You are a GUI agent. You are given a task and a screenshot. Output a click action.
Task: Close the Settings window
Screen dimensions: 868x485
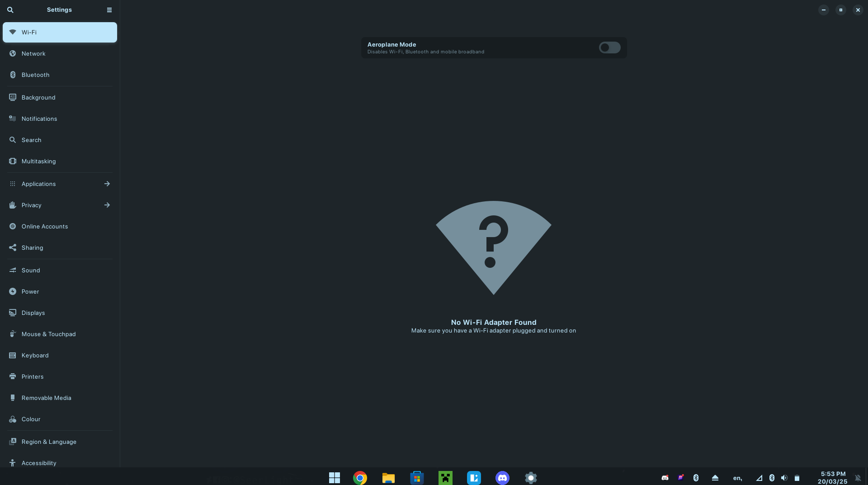[858, 10]
